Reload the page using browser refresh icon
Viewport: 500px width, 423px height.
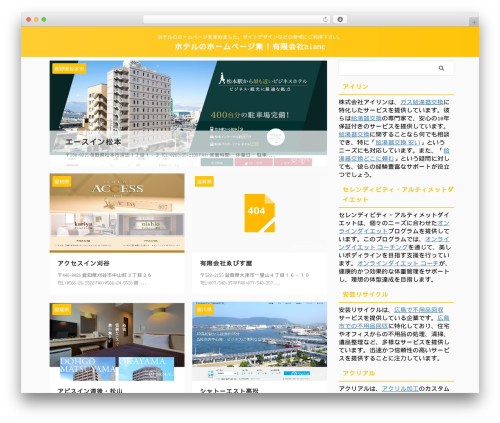pos(325,19)
